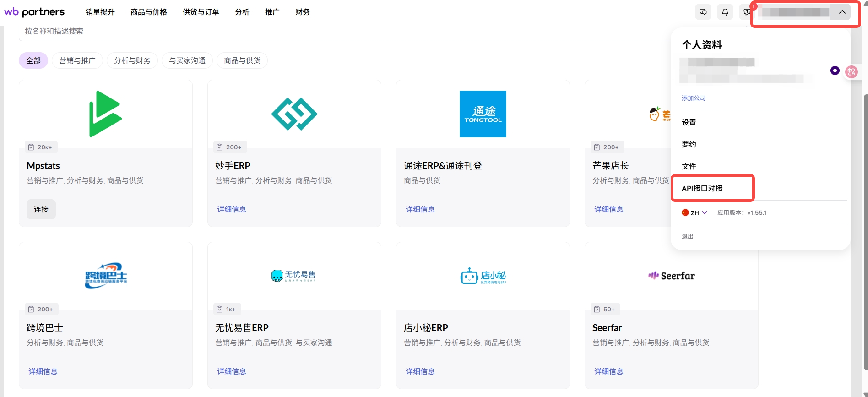Open the help question-mark icon
868x397 pixels.
pos(746,12)
